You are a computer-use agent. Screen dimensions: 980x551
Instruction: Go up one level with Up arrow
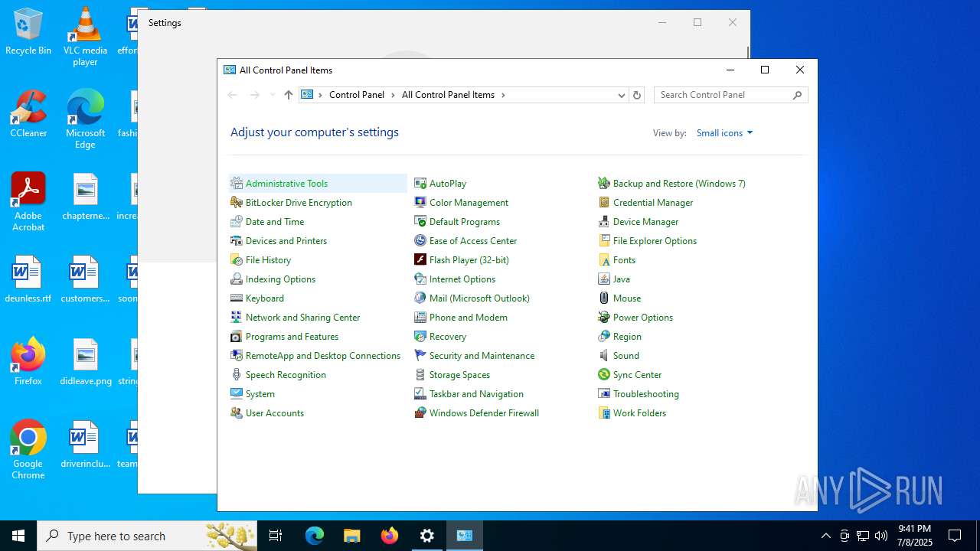[289, 95]
